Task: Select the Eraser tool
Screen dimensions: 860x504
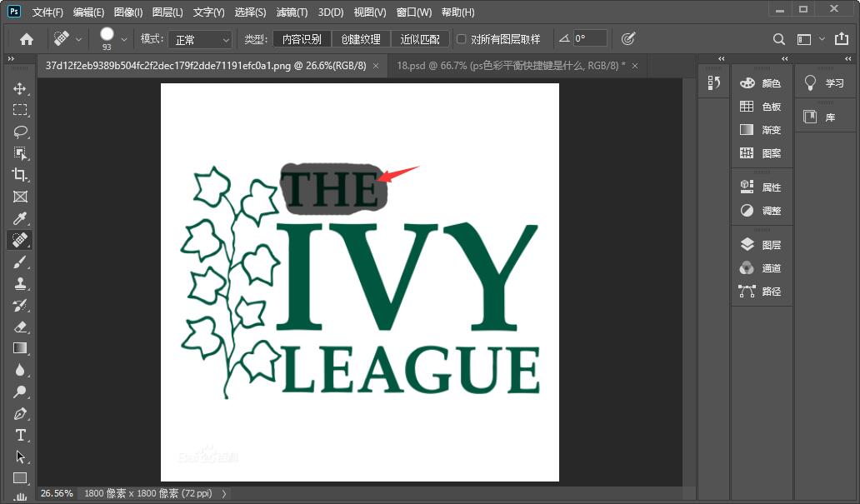Action: coord(20,327)
